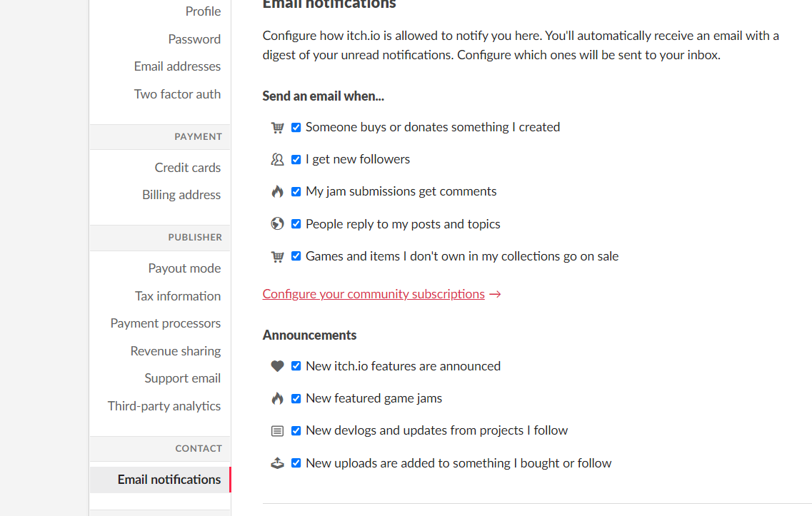
Task: Open "Configure your community subscriptions" link
Action: click(374, 294)
